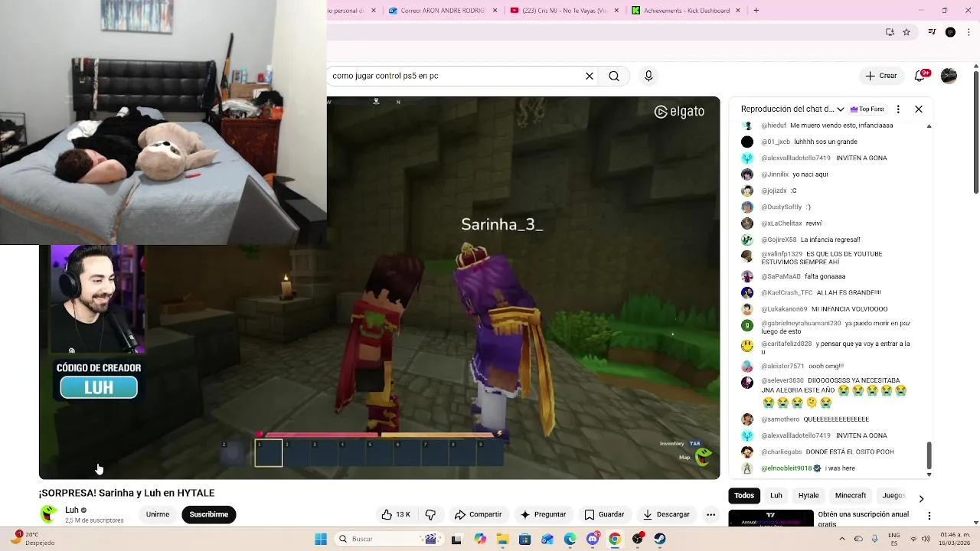Click the Preguntar button
980x551 pixels.
[543, 514]
